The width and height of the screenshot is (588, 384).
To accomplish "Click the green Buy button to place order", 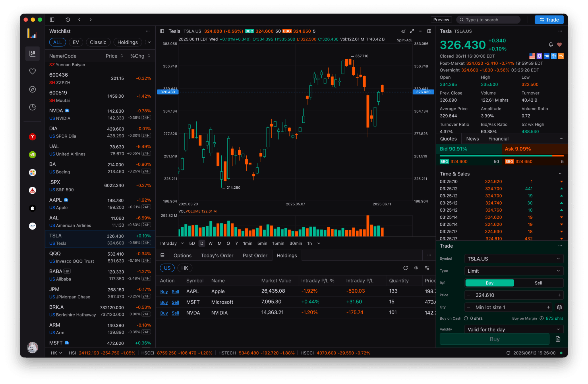I will click(x=494, y=339).
